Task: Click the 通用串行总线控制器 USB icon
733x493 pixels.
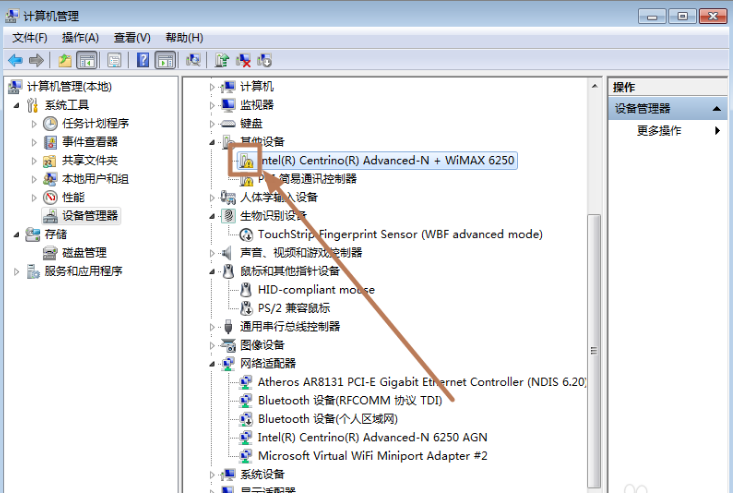Action: [228, 327]
